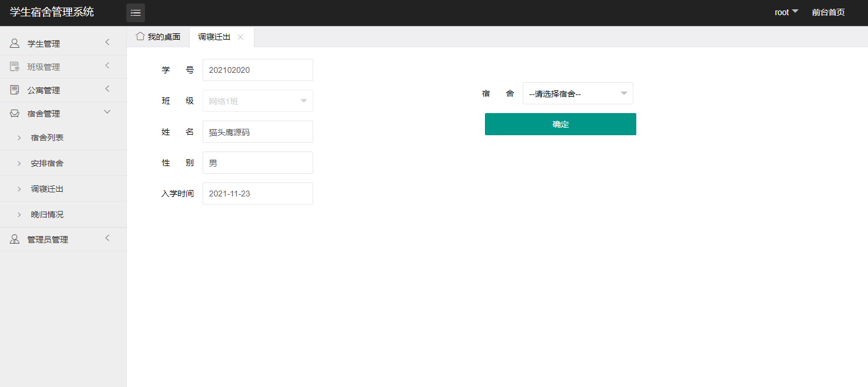Expand the 班级管理 menu chevron
The height and width of the screenshot is (387, 868).
(x=107, y=65)
